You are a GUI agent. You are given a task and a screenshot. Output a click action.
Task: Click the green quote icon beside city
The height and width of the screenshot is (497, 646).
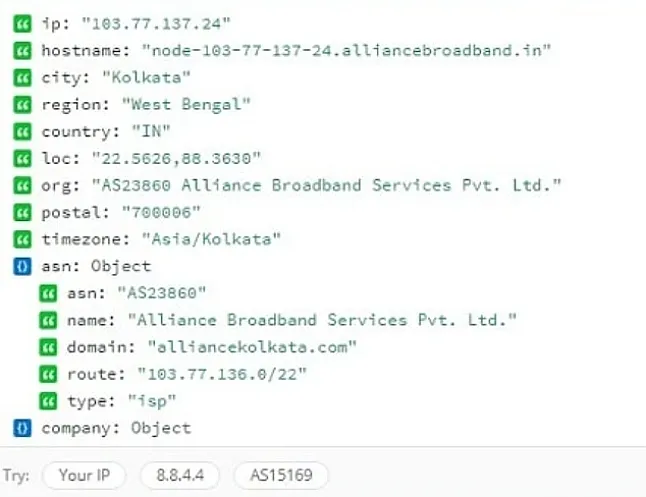(22, 78)
